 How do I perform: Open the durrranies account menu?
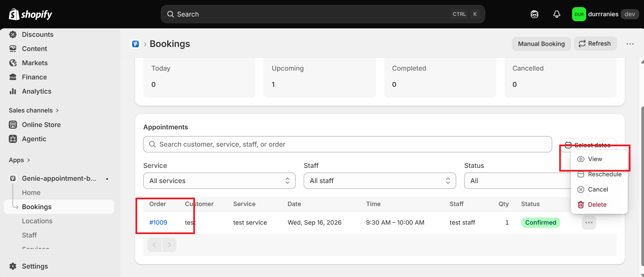[x=605, y=14]
